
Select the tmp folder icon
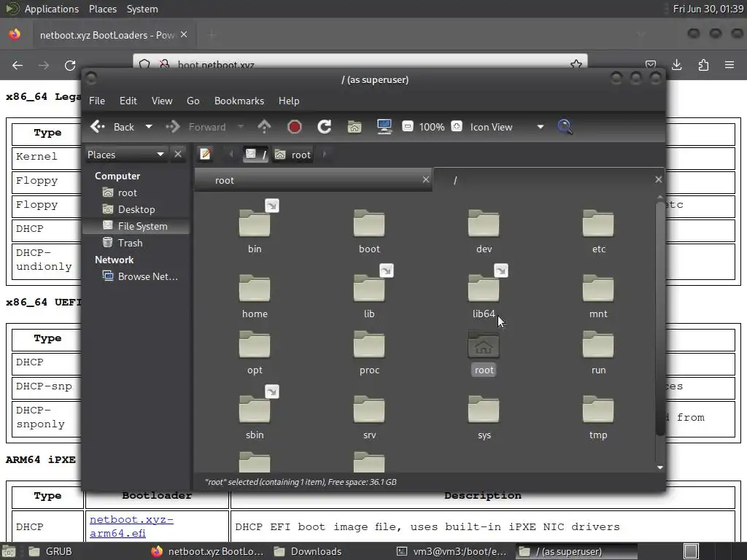click(598, 410)
